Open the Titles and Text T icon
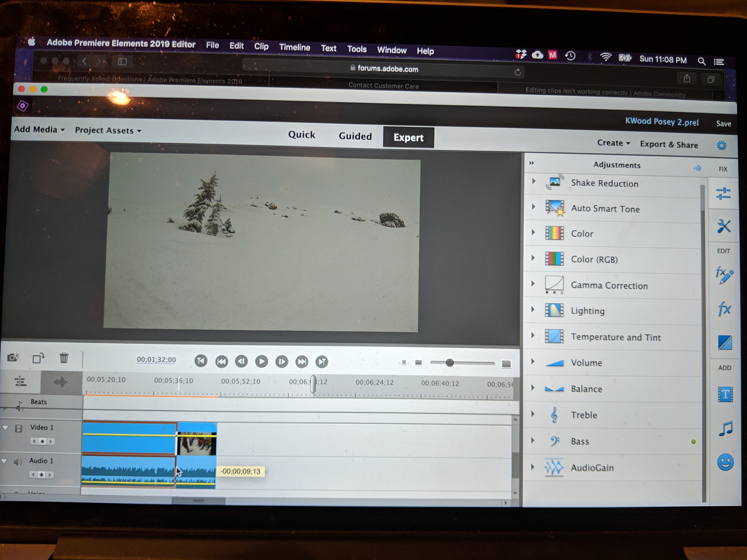The width and height of the screenshot is (747, 560). pyautogui.click(x=725, y=394)
